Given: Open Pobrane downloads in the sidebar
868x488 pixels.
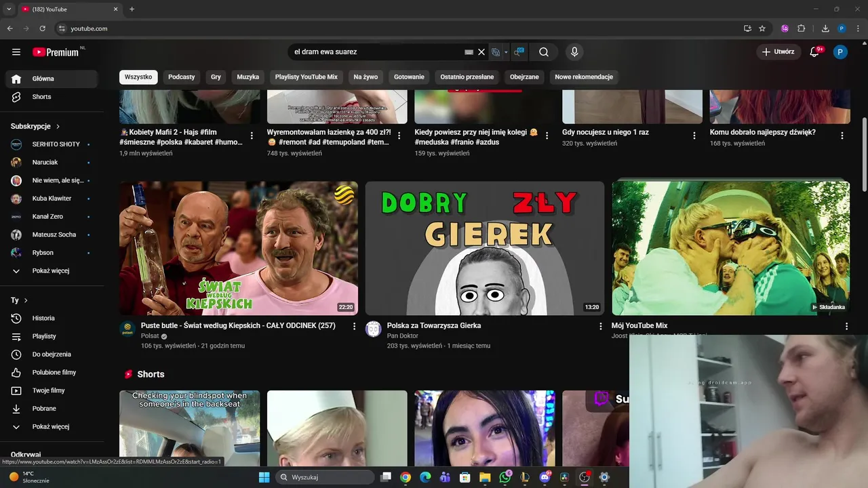Looking at the screenshot, I should [52, 408].
